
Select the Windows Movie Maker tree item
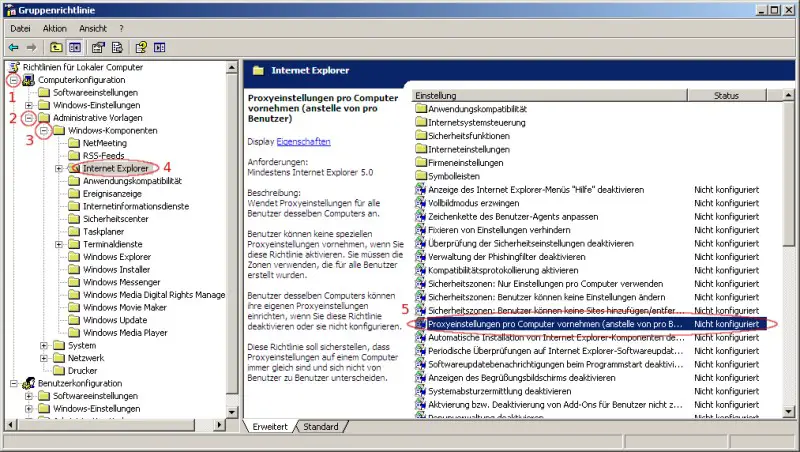tap(125, 308)
